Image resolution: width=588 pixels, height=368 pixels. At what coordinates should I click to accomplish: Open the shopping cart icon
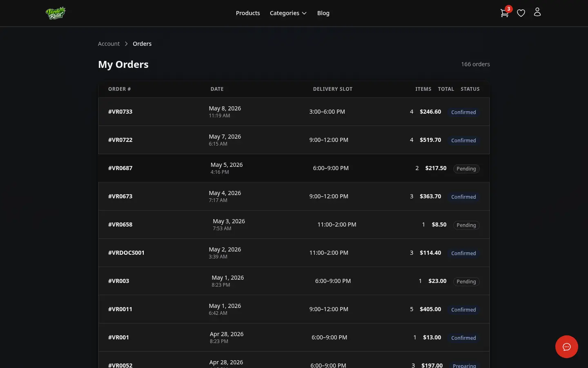[x=504, y=13]
